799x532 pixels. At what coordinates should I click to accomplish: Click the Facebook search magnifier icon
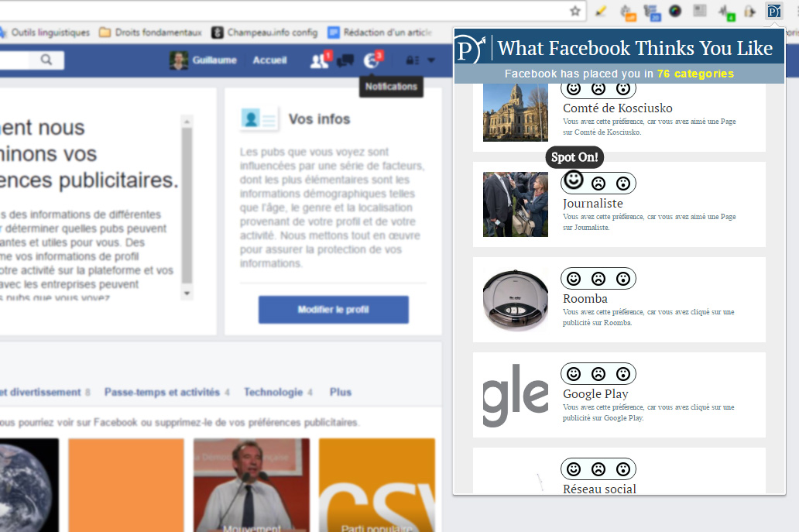[x=46, y=60]
